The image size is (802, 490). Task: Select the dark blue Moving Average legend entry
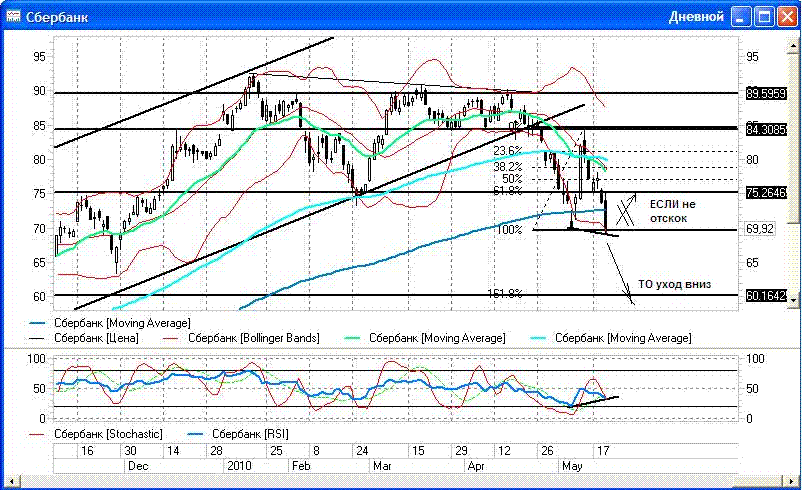109,323
